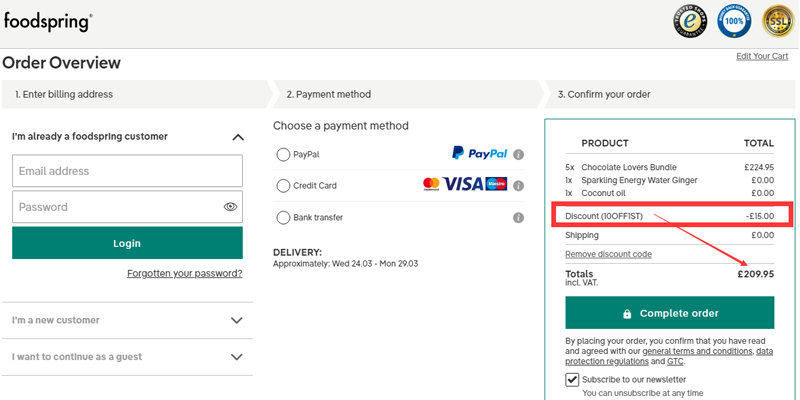Toggle password visibility eye icon

(231, 207)
